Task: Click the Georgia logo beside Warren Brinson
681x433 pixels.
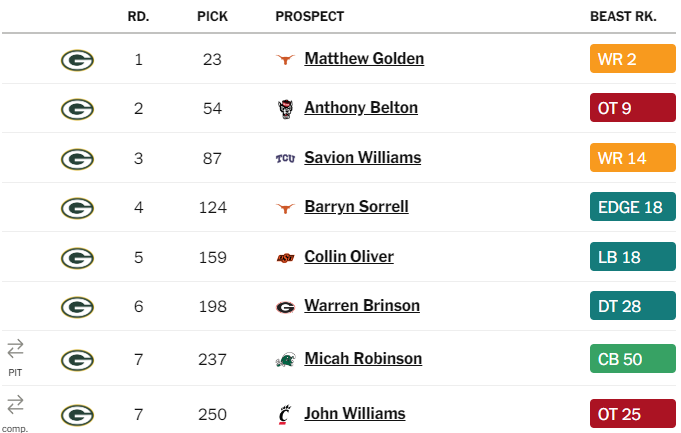Action: [285, 307]
